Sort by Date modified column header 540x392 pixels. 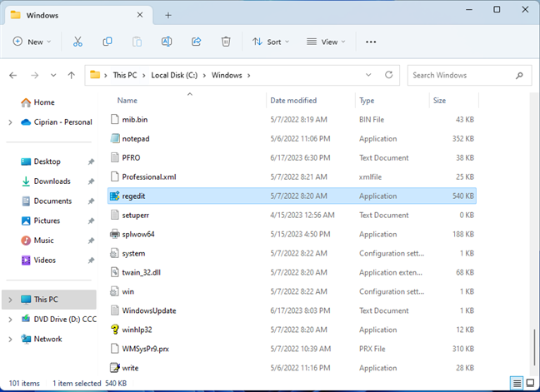(293, 101)
